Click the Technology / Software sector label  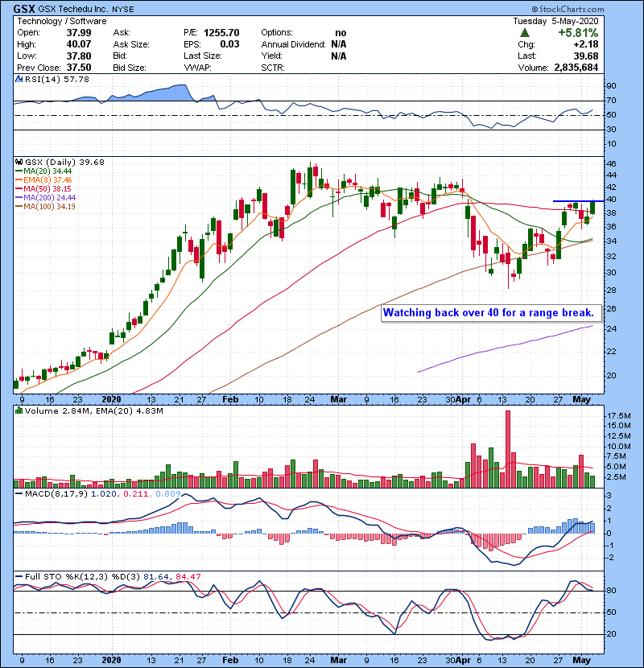(x=62, y=21)
